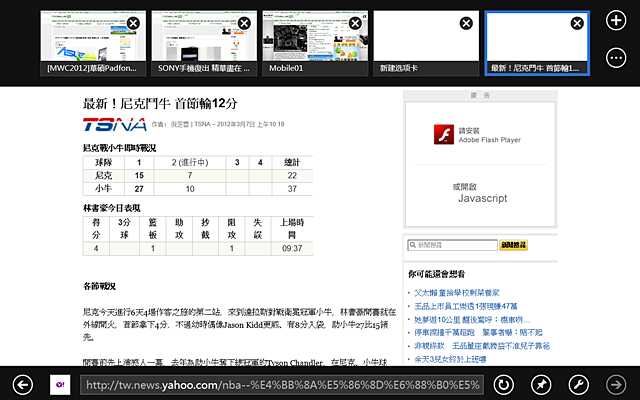Click the 尼克 team row label

103,176
